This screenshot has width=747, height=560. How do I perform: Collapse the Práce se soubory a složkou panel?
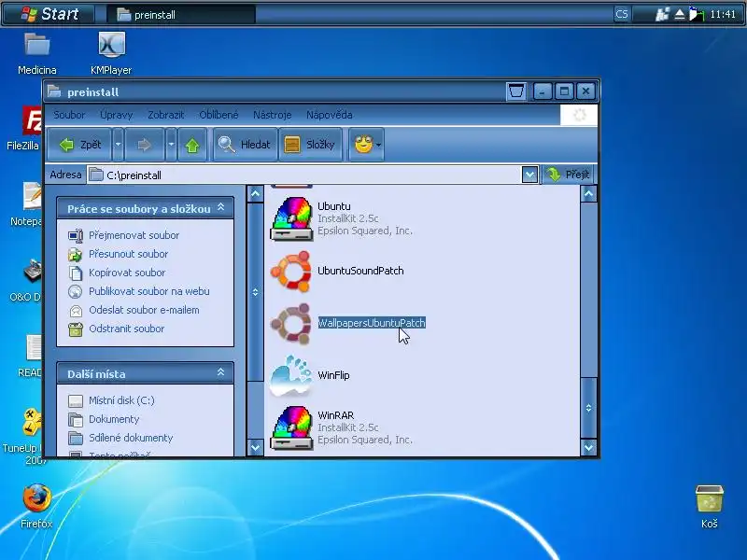(x=220, y=207)
